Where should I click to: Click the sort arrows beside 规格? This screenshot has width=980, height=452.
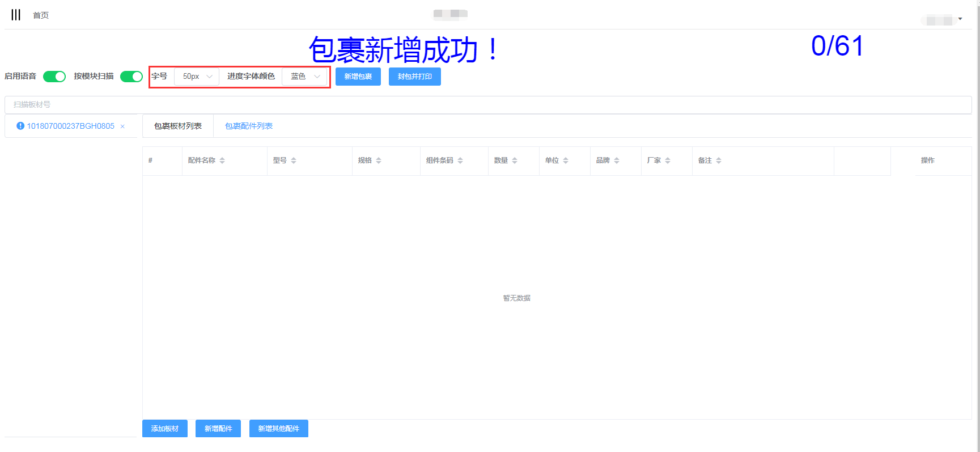coord(379,160)
